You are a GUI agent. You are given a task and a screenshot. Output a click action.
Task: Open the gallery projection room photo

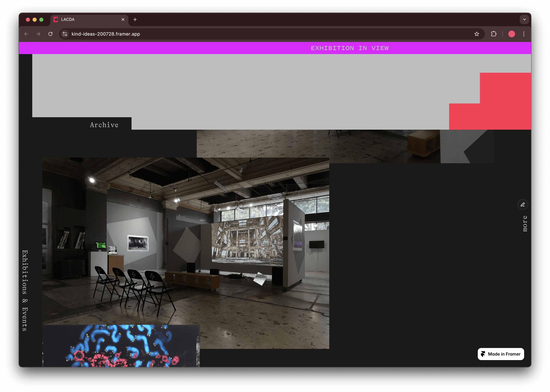click(185, 241)
